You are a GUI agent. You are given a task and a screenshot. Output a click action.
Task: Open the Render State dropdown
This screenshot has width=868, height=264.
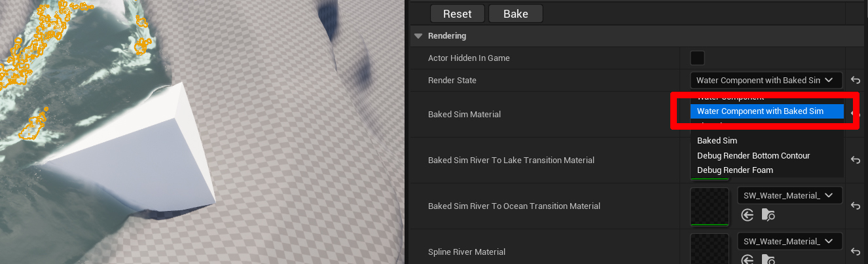(x=765, y=81)
